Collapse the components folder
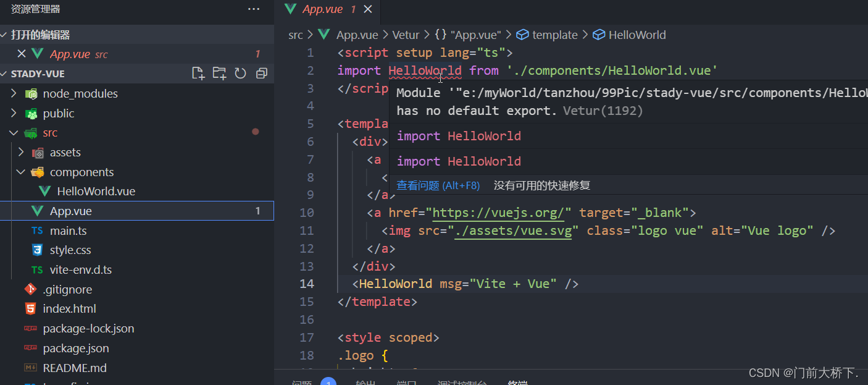This screenshot has width=868, height=385. 21,172
